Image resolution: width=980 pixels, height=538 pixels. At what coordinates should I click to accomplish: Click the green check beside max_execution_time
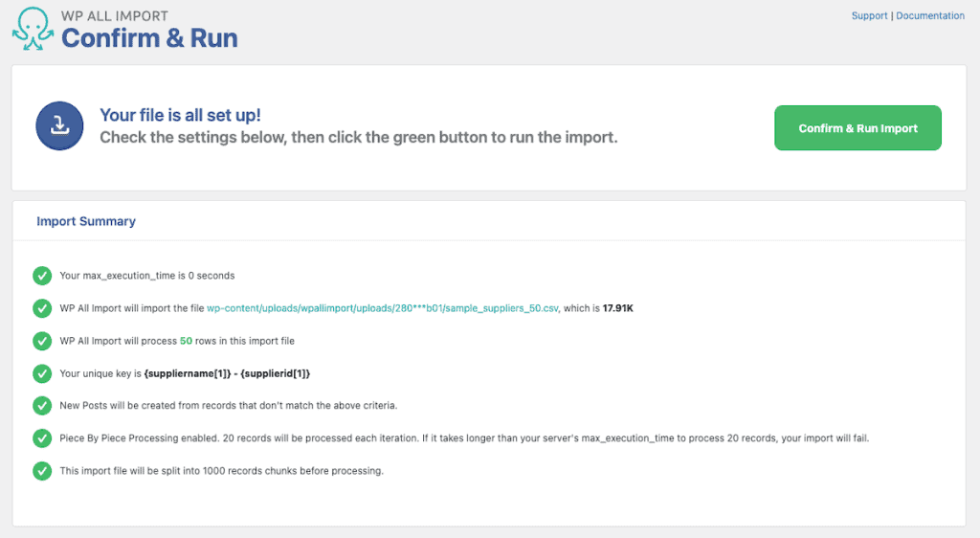pos(42,276)
